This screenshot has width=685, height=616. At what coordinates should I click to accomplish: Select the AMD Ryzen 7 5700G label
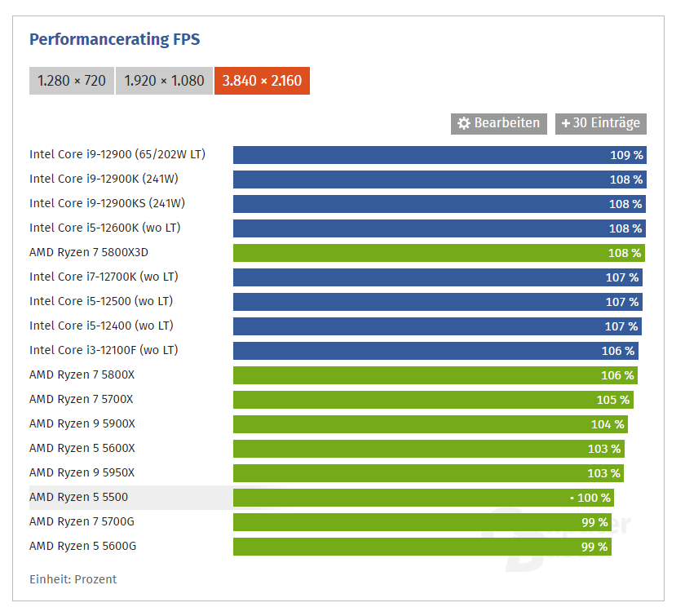82,522
